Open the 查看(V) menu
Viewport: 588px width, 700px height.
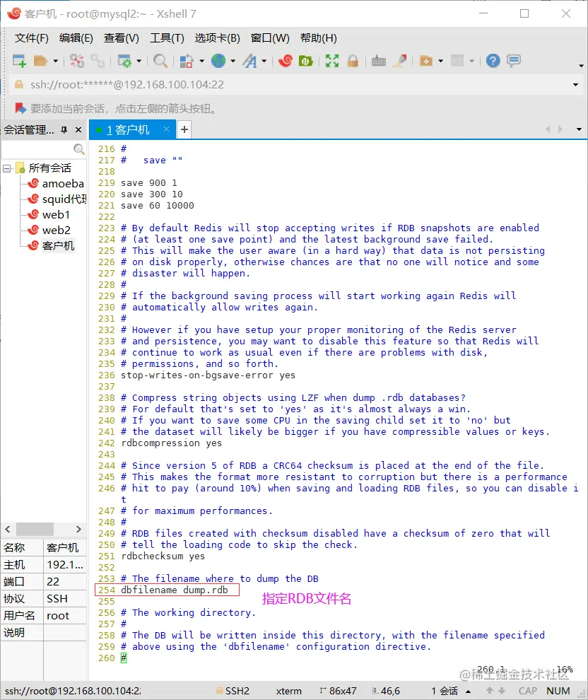(122, 38)
